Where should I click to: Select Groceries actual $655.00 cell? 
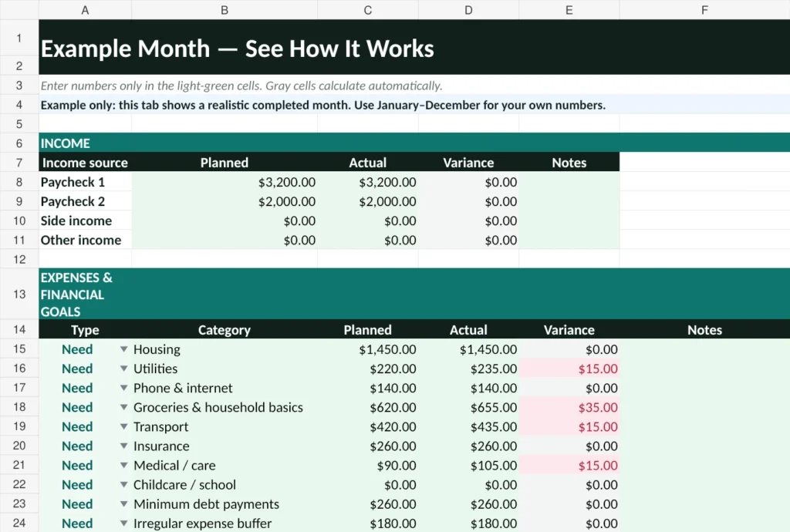pyautogui.click(x=468, y=406)
